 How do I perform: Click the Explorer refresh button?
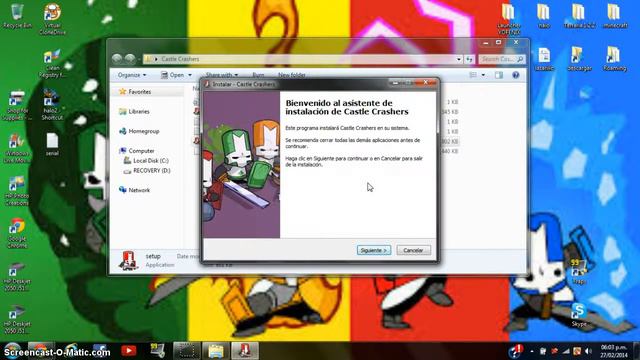pyautogui.click(x=469, y=59)
